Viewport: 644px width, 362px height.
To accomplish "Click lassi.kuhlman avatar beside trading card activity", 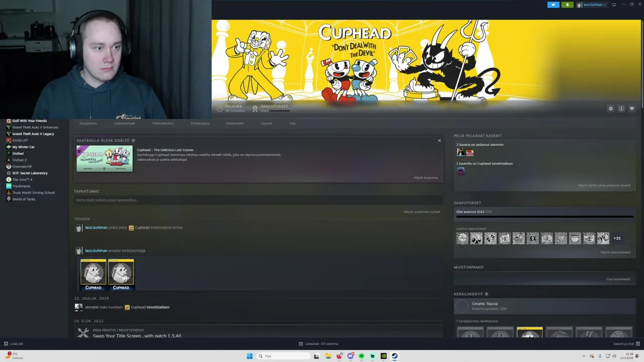I will point(78,250).
